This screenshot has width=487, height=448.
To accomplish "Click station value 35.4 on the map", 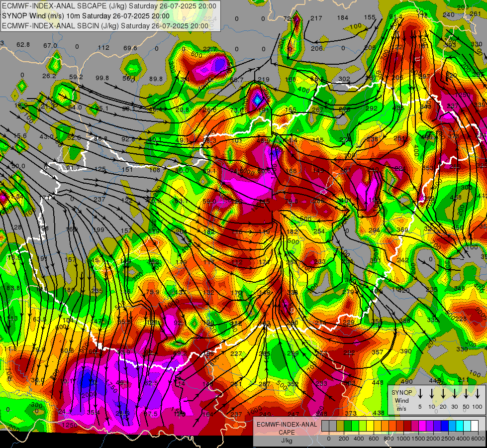I will pyautogui.click(x=93, y=413).
